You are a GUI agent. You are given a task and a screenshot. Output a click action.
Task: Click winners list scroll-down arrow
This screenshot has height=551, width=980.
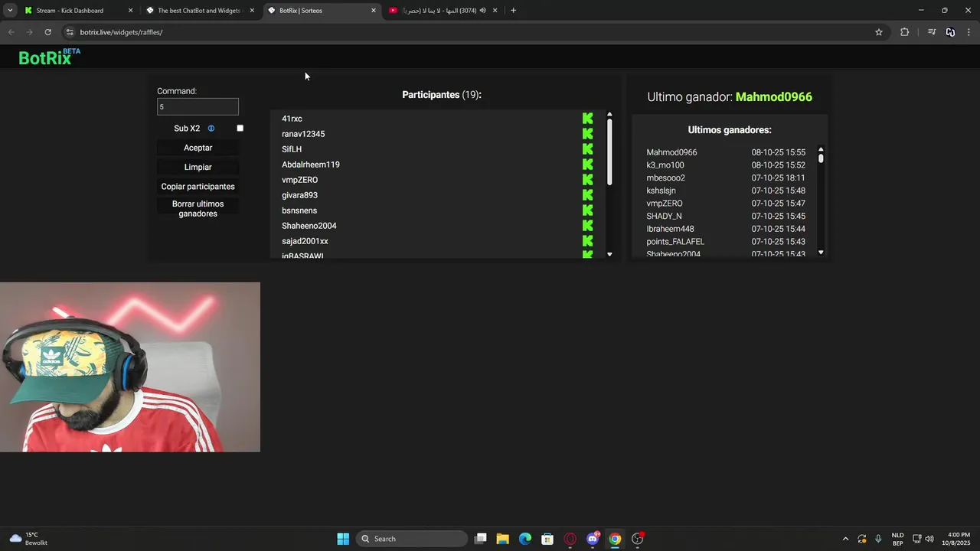821,253
